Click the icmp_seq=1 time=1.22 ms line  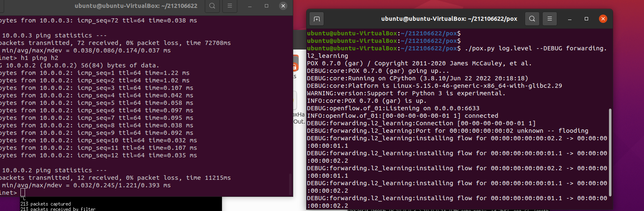[x=95, y=73]
